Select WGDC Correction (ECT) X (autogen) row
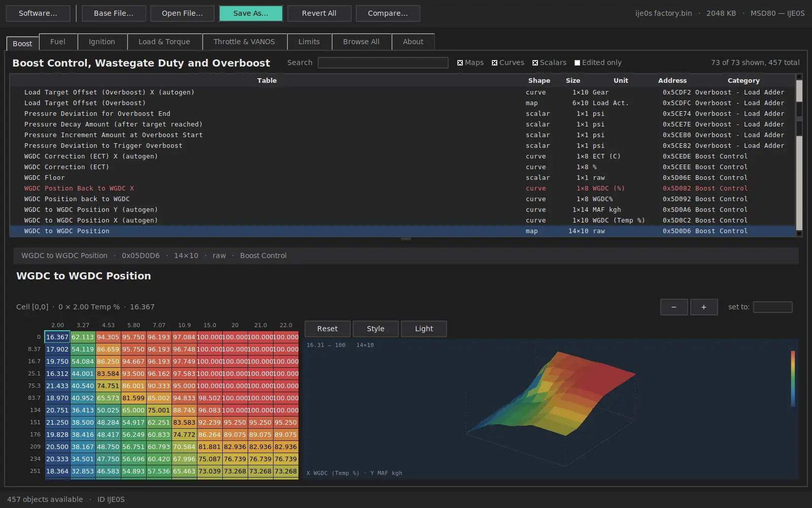The height and width of the screenshot is (508, 812). (402, 156)
